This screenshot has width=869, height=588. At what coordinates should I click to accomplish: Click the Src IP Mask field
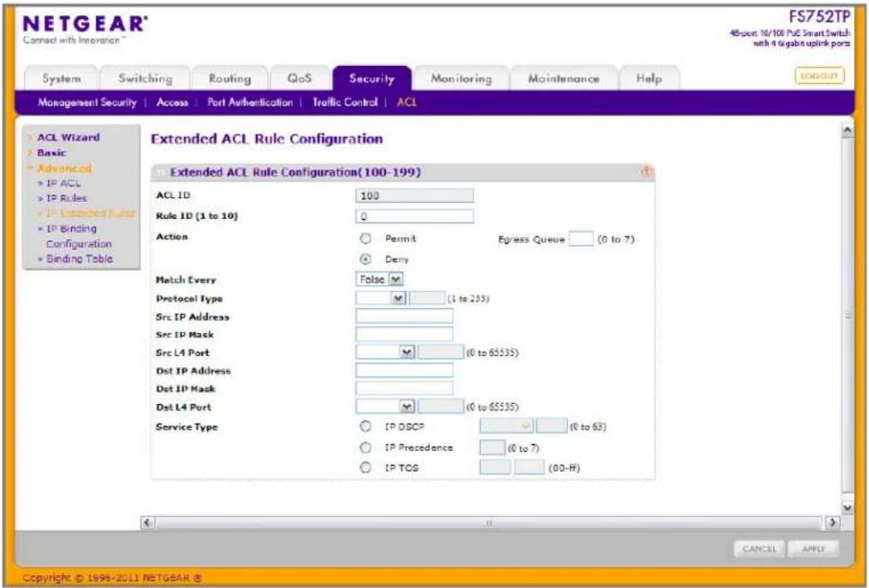(x=404, y=334)
